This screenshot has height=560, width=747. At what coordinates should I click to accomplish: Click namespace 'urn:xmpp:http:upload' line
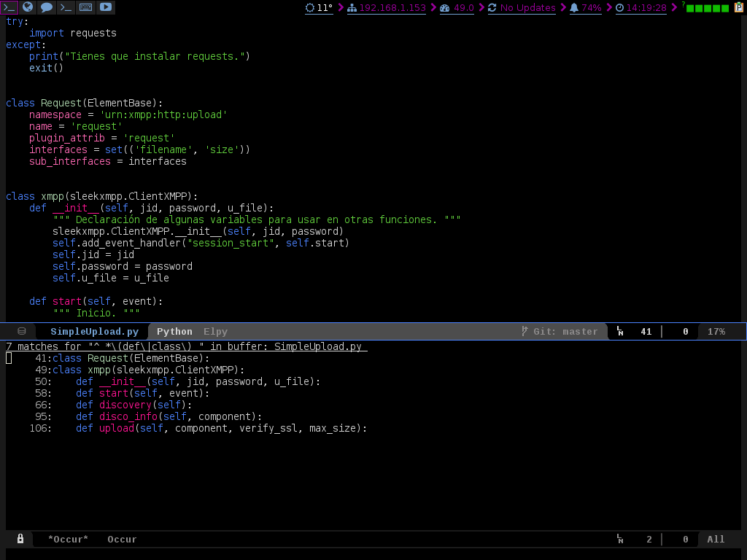coord(128,114)
